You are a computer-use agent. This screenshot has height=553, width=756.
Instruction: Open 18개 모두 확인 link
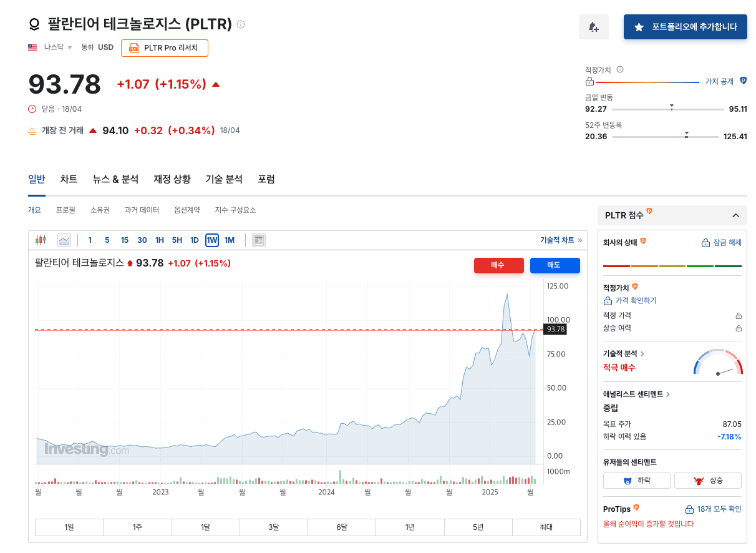714,509
